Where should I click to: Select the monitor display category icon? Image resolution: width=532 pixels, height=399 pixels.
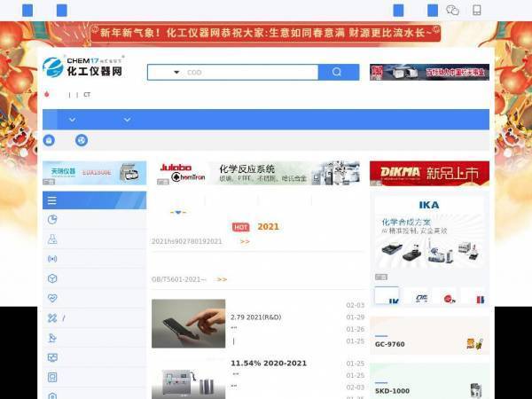(52, 357)
